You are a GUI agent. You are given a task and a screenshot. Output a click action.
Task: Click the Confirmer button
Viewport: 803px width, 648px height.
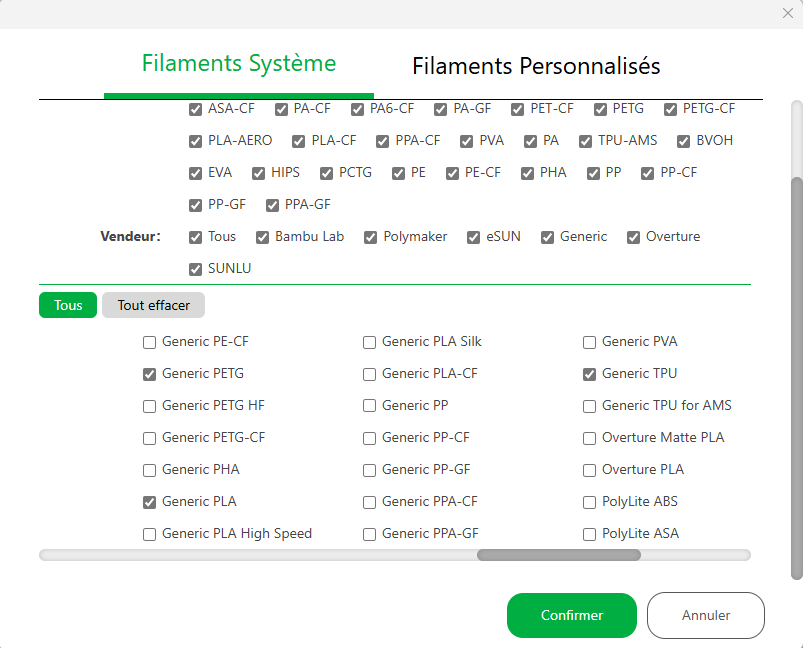point(571,615)
